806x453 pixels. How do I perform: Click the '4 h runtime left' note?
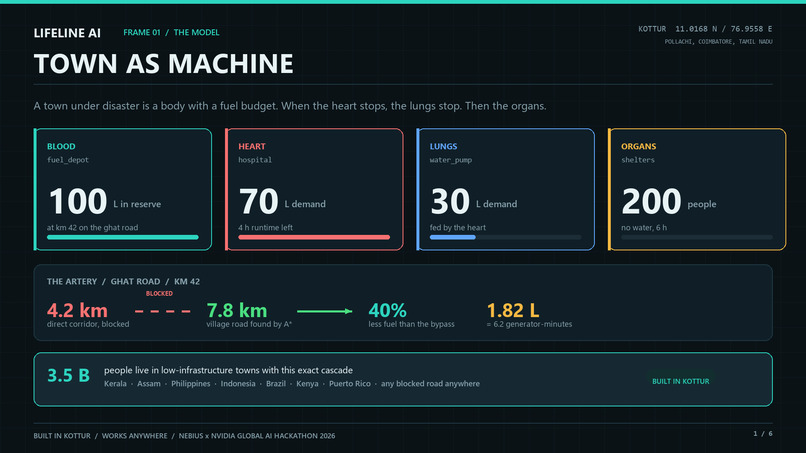coord(265,227)
